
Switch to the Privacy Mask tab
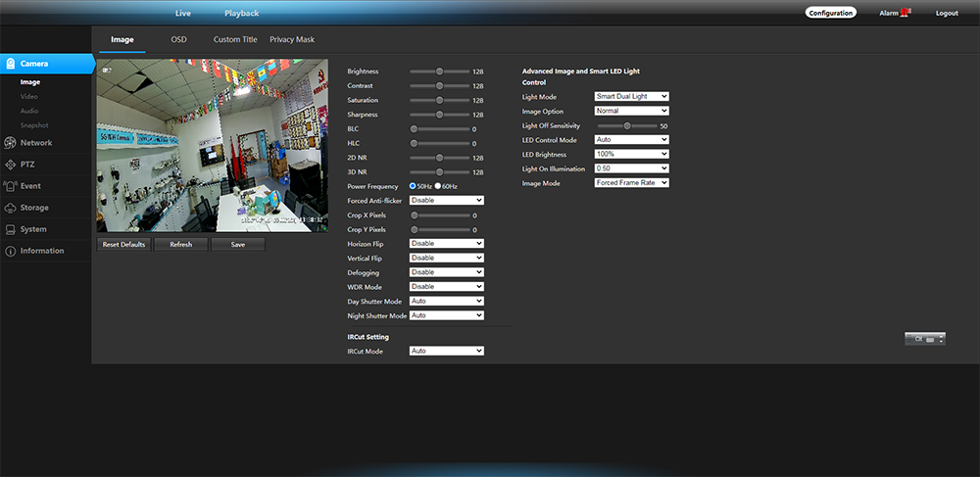292,39
